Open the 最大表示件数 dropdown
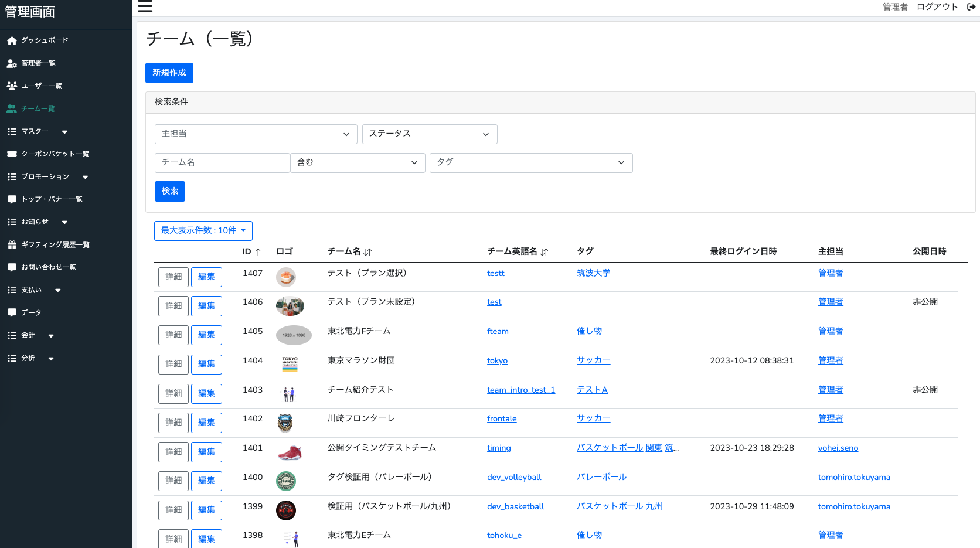 point(203,231)
